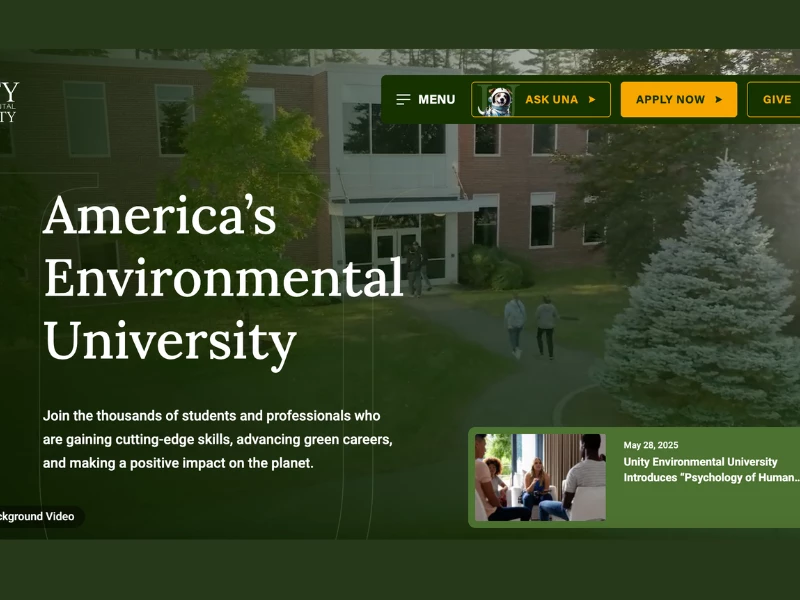Open the ASK UNA chat button
The width and height of the screenshot is (800, 600).
[x=541, y=99]
